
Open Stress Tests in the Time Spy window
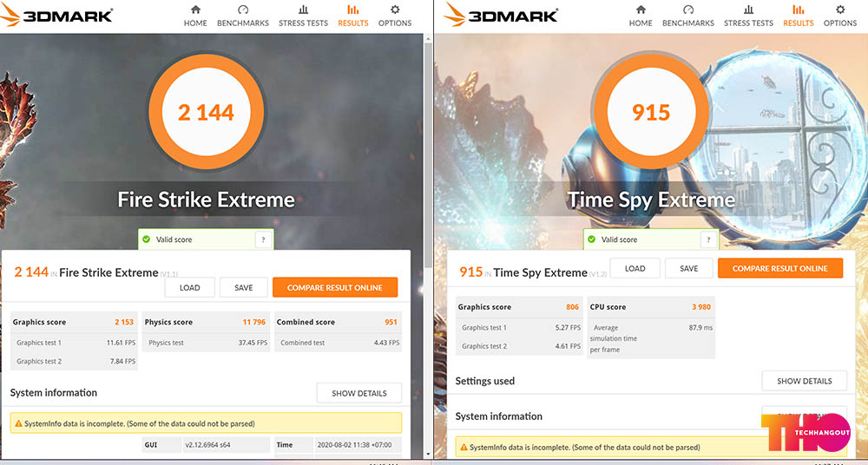point(748,16)
